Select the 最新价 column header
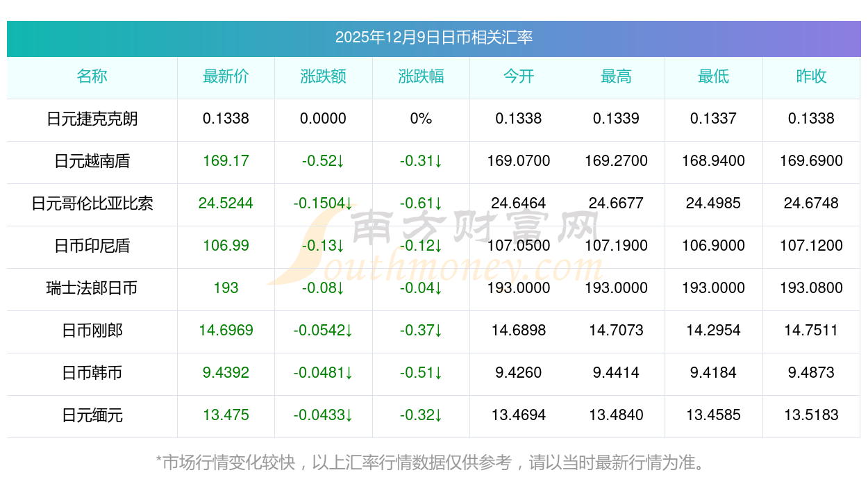The image size is (868, 484). tap(226, 76)
